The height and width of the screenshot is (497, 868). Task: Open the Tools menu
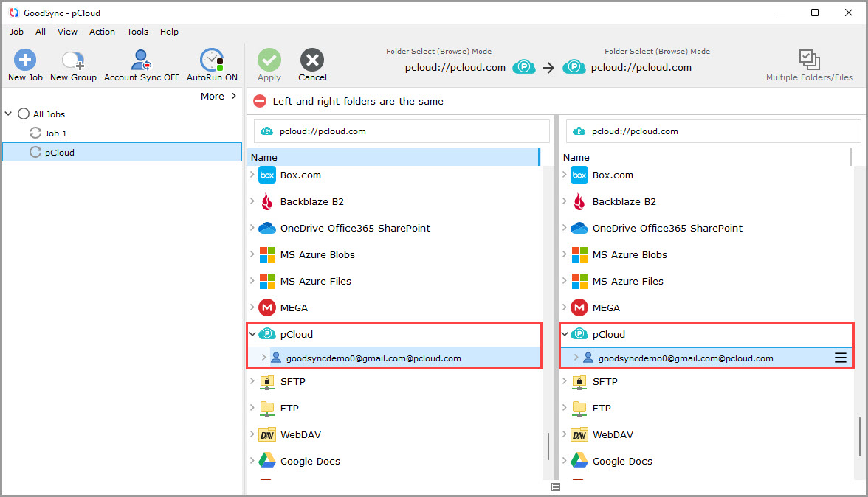pyautogui.click(x=137, y=32)
